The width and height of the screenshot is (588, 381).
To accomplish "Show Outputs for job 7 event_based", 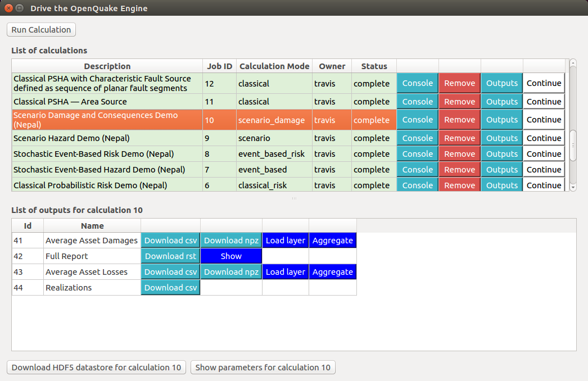I will (x=501, y=169).
